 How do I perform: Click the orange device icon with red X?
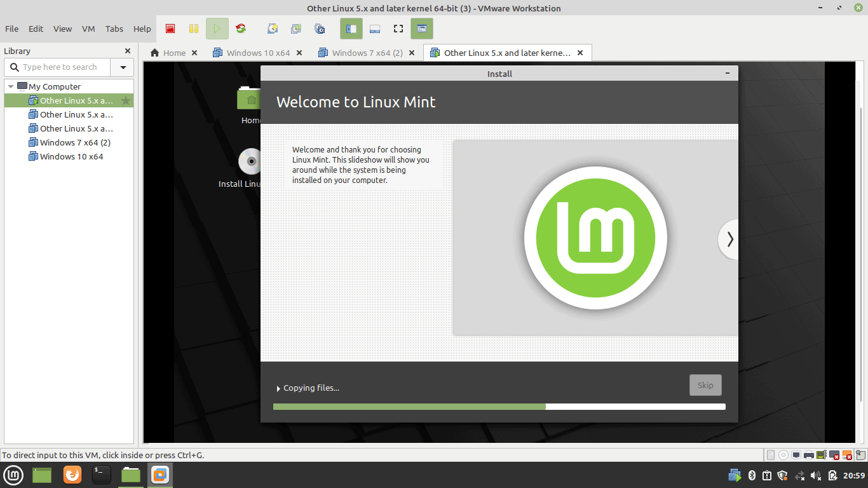click(x=847, y=455)
